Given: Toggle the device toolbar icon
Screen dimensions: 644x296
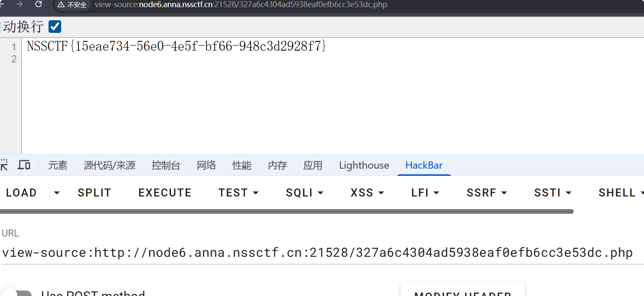Looking at the screenshot, I should pyautogui.click(x=24, y=165).
